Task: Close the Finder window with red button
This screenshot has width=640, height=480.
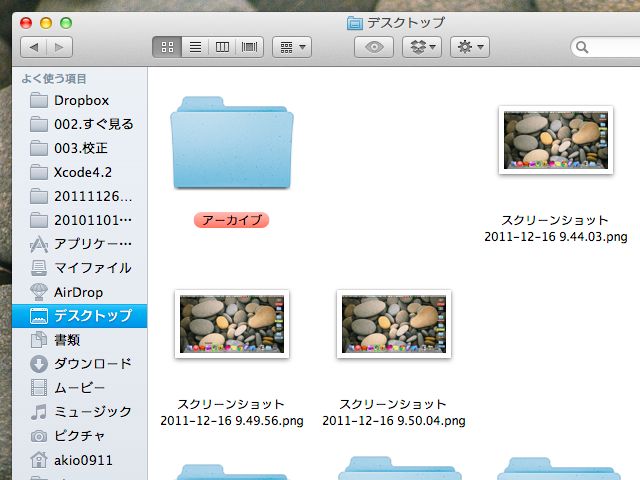Action: [26, 23]
